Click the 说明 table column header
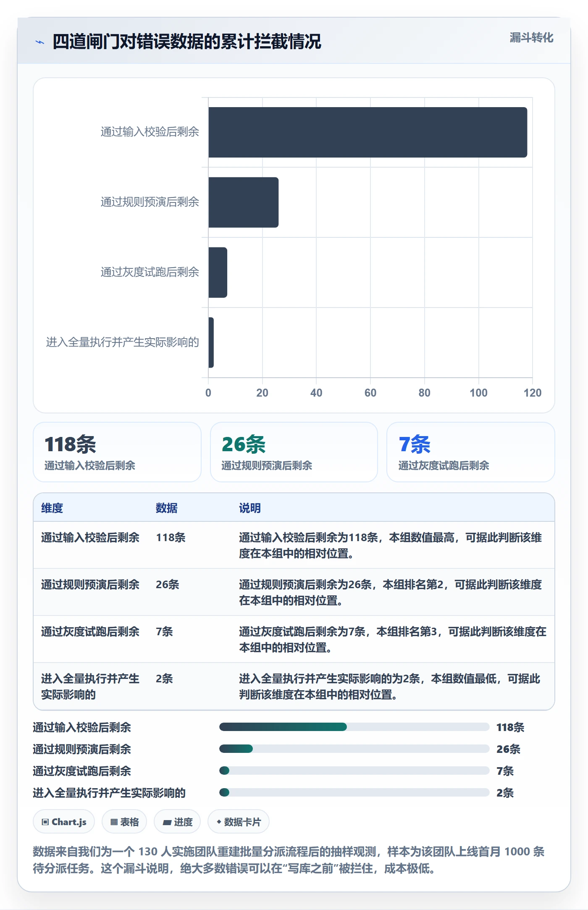The width and height of the screenshot is (588, 910). (250, 508)
